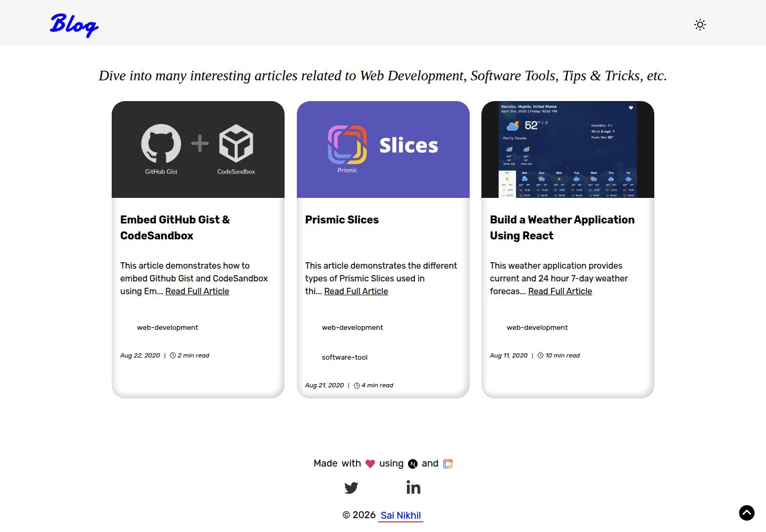Viewport: 766px width, 532px height.
Task: Toggle the light/dark theme sun icon
Action: (700, 24)
